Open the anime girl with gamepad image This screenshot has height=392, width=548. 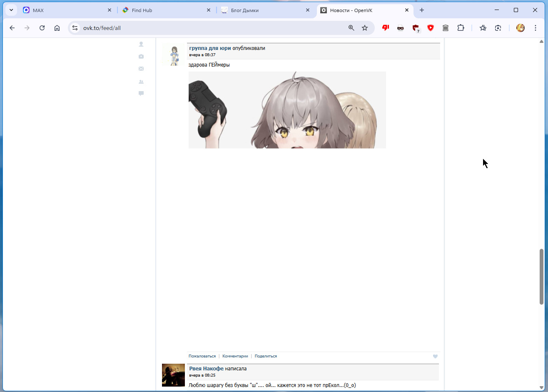click(287, 110)
